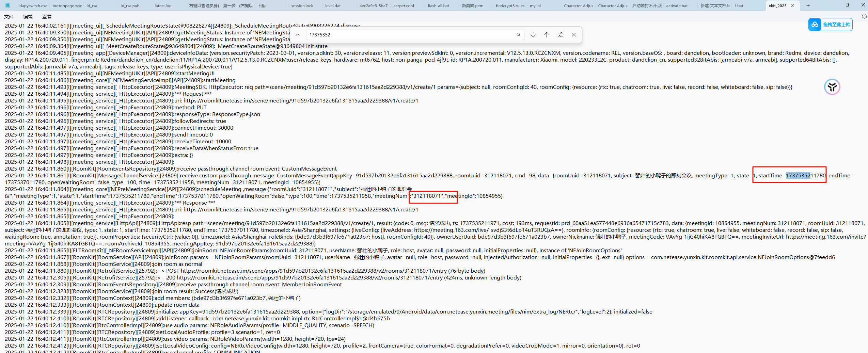Open Notepad settings gear icon
The height and width of the screenshot is (353, 868).
864,16
